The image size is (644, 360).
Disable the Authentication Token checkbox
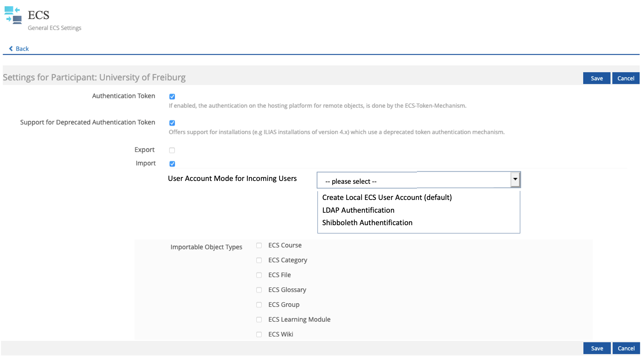point(172,97)
